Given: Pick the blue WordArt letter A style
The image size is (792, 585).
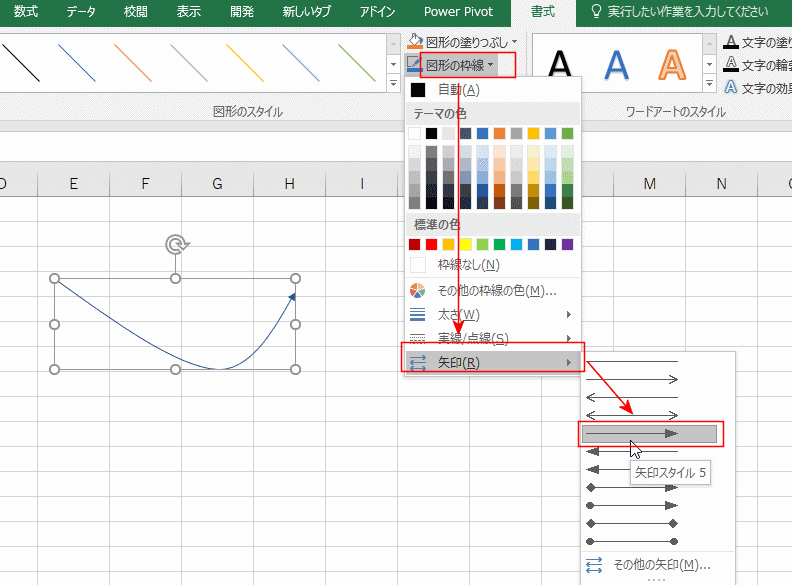Looking at the screenshot, I should click(617, 65).
